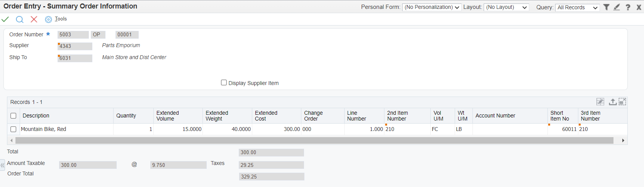Click the Order Number field 5003
644x187 pixels.
pyautogui.click(x=73, y=34)
